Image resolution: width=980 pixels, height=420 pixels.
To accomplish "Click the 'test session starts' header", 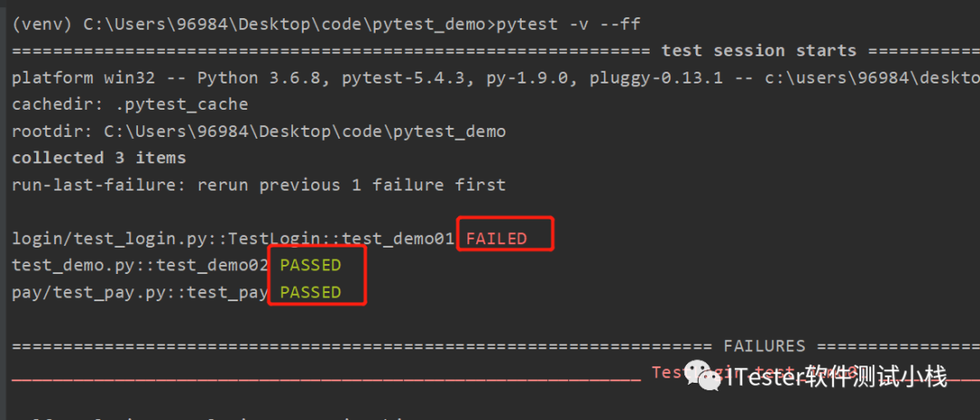I will click(x=759, y=51).
